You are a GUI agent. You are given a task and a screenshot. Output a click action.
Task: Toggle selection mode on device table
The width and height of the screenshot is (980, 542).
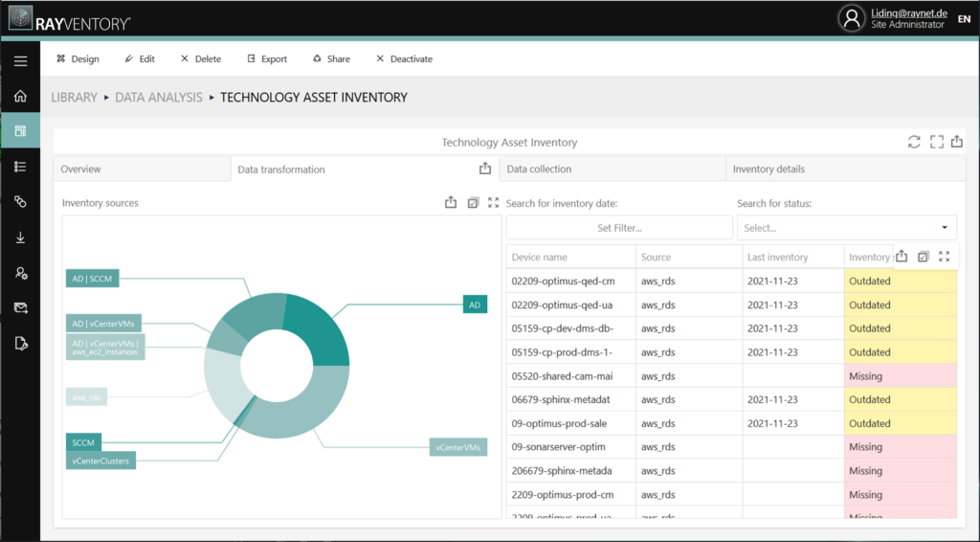click(924, 257)
